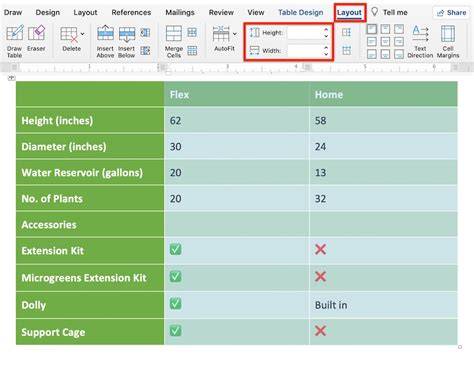The width and height of the screenshot is (474, 372).
Task: Click the Merge Cells icon
Action: tap(174, 41)
